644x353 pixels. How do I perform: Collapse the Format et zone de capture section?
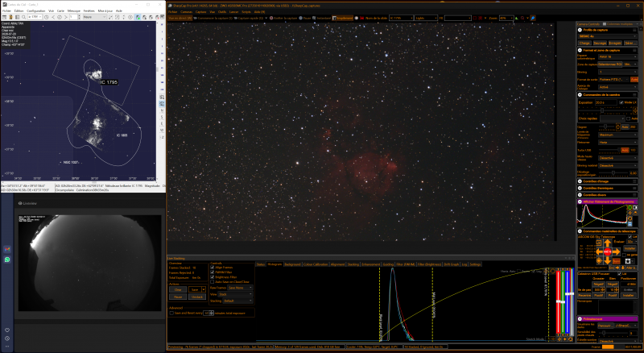pos(580,50)
